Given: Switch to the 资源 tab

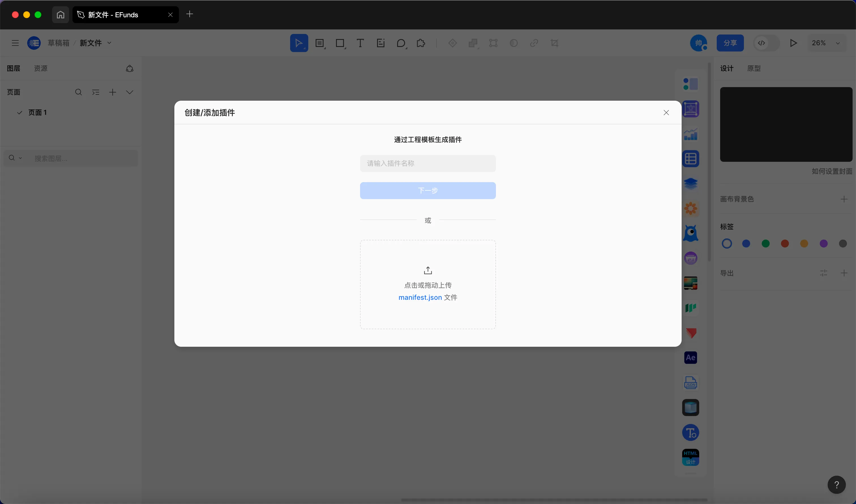Looking at the screenshot, I should coord(41,68).
